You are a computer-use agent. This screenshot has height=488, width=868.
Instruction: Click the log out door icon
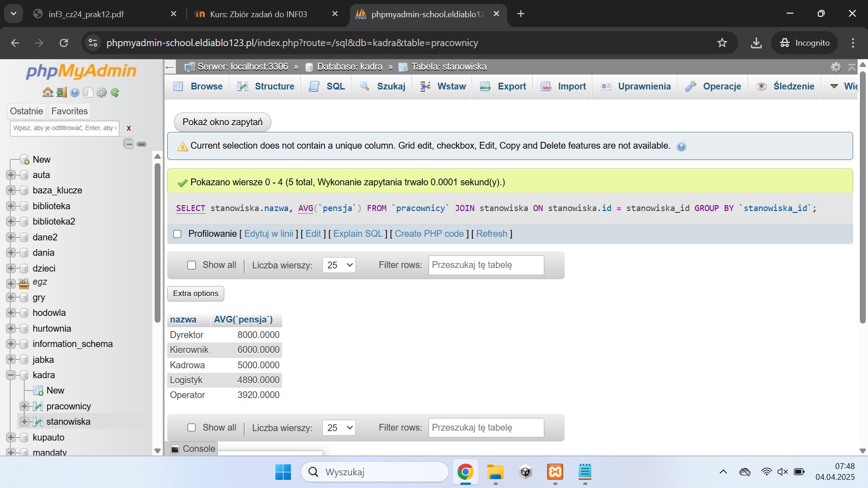click(61, 93)
